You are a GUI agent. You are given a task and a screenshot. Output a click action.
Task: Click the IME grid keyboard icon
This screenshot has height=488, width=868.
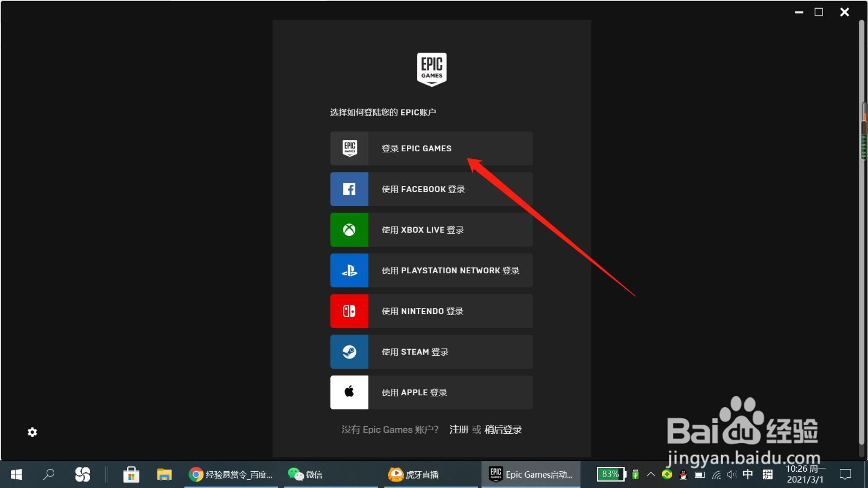tap(768, 474)
